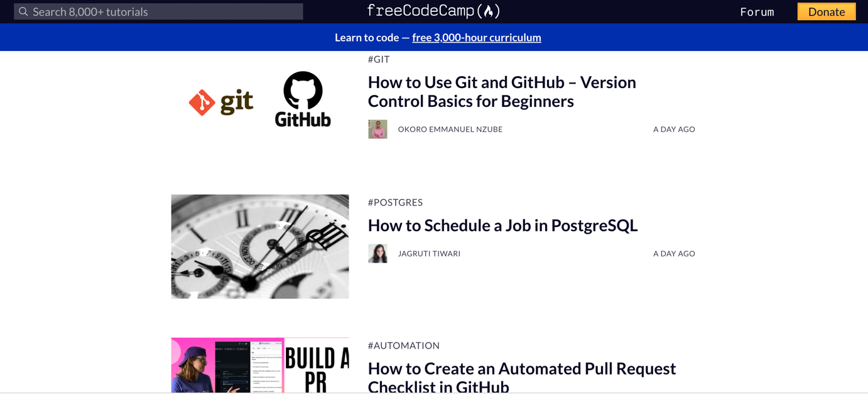
Task: Open the Forum menu link
Action: pos(757,12)
